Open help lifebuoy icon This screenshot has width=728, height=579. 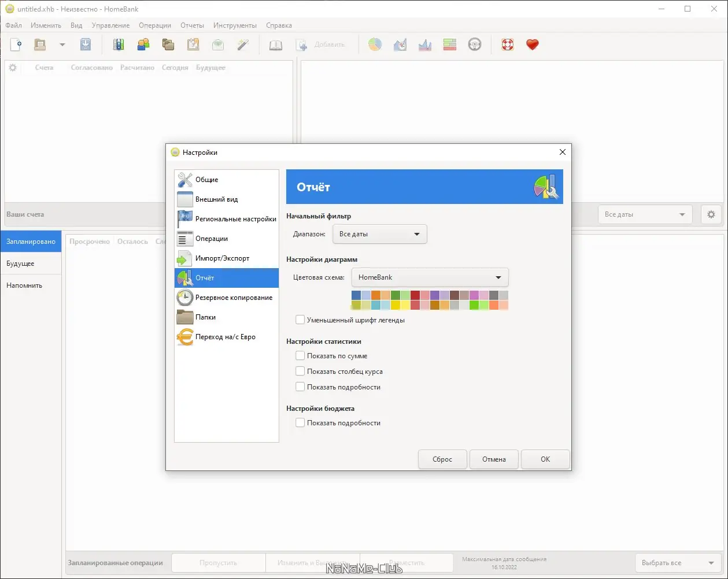click(x=508, y=44)
